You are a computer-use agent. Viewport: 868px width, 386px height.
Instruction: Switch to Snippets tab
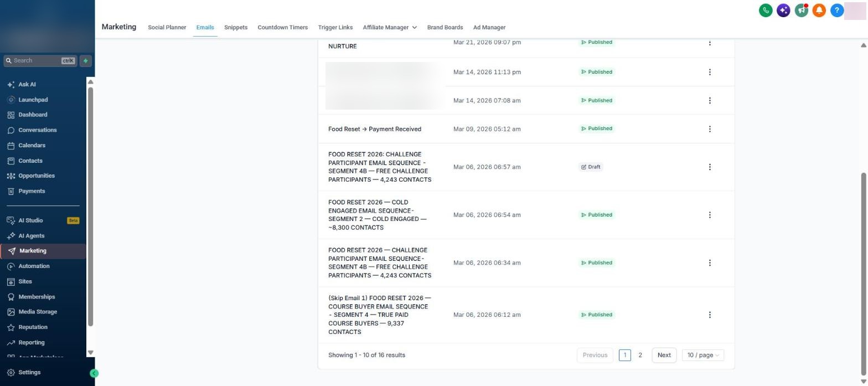(x=236, y=27)
